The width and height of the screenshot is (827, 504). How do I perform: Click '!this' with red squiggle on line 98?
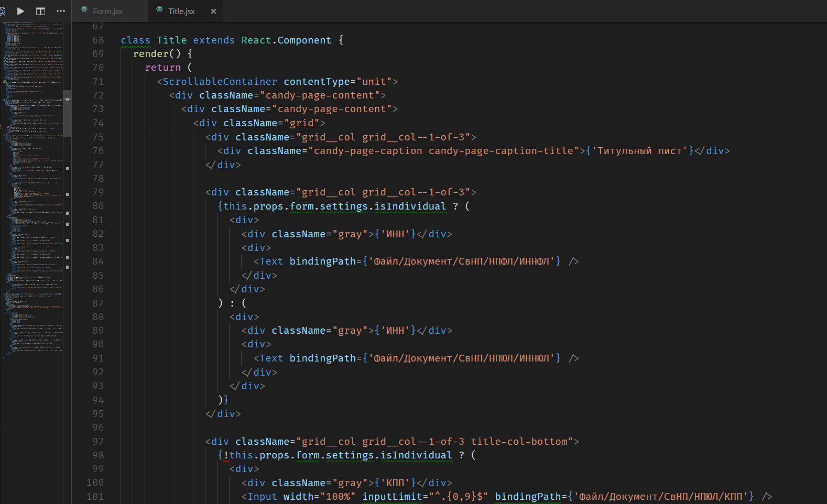(x=238, y=455)
